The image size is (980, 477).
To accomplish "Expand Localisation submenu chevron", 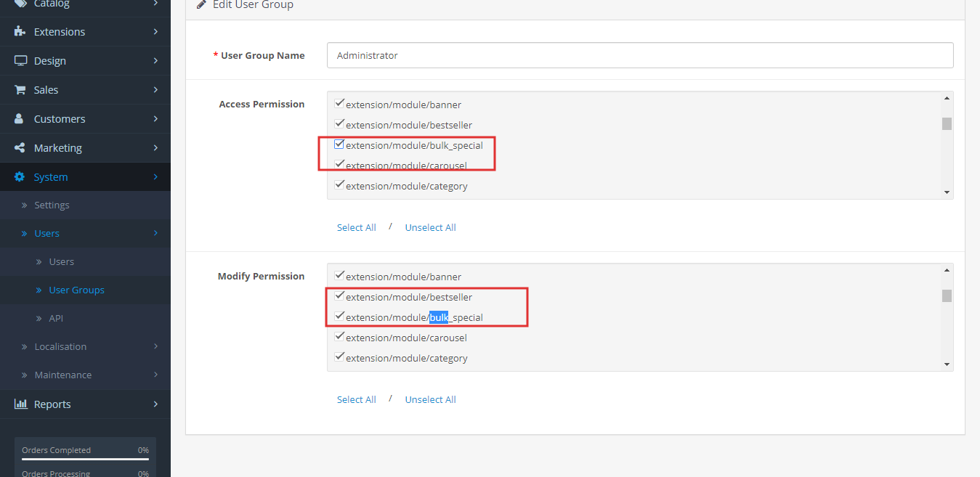I will (155, 347).
